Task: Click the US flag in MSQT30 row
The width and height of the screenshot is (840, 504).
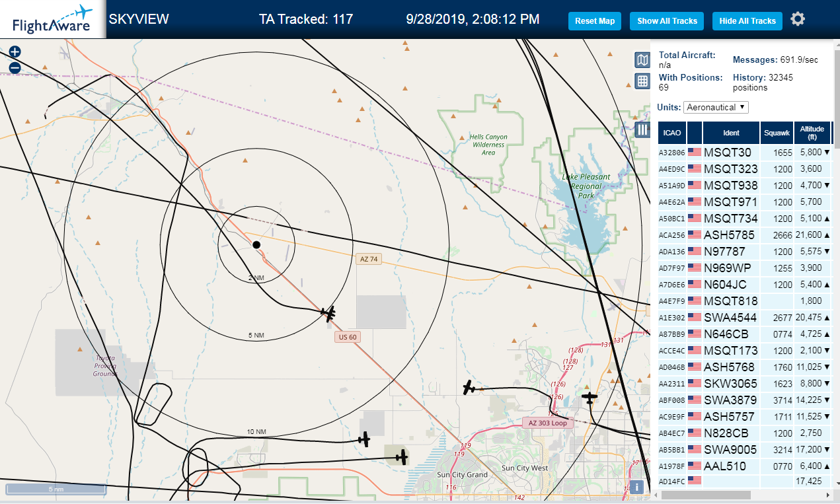Action: pyautogui.click(x=695, y=152)
